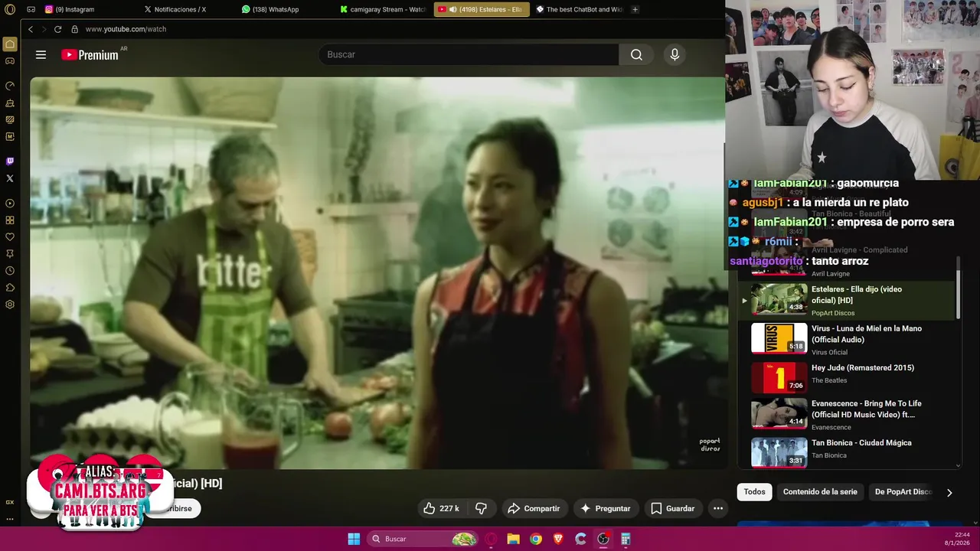Open Google Chrome from the taskbar
The height and width of the screenshot is (551, 980).
click(536, 539)
